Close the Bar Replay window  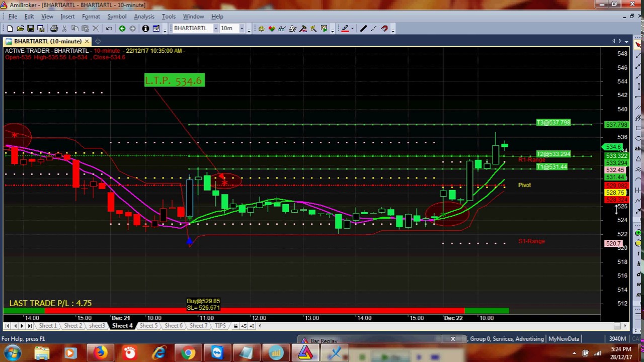pos(453,339)
